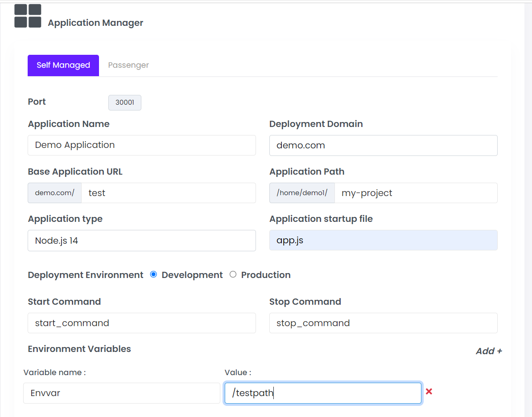The image size is (532, 417).
Task: Click the Stop Command input
Action: [383, 323]
